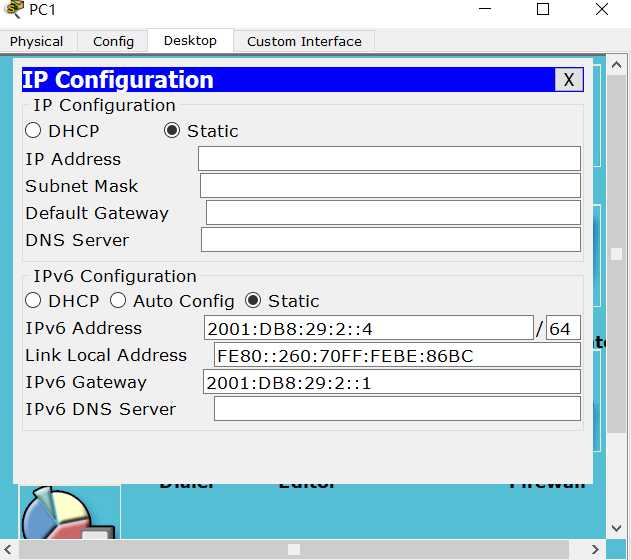This screenshot has height=560, width=631.
Task: Click the Link Local Address field
Action: click(397, 355)
